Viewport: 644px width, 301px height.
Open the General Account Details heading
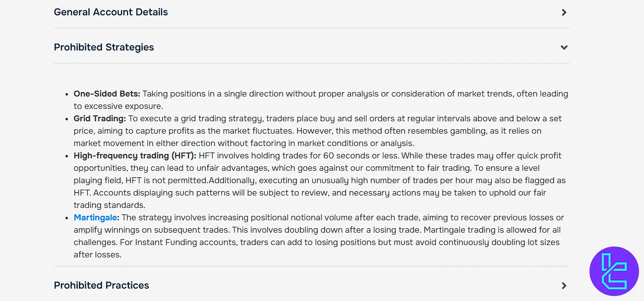(111, 12)
